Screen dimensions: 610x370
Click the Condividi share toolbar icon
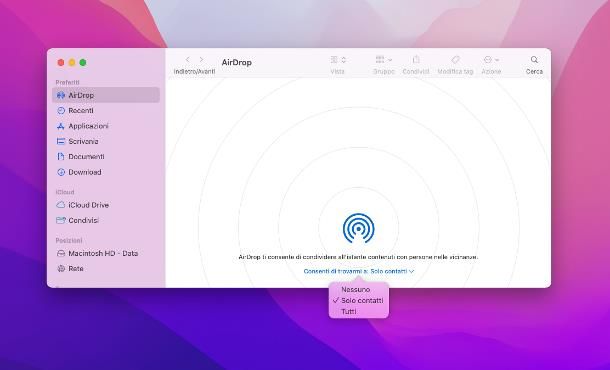click(416, 60)
